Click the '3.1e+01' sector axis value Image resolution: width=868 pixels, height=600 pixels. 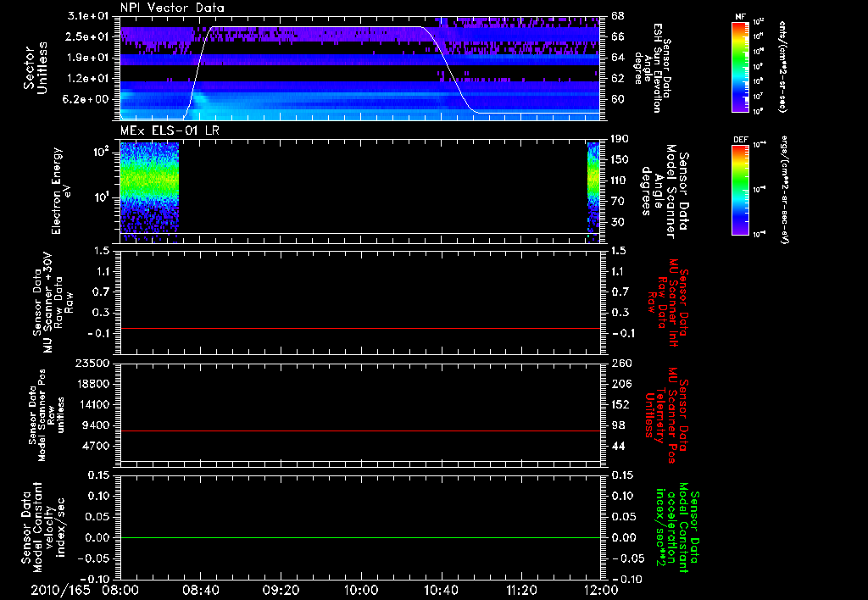(x=87, y=16)
